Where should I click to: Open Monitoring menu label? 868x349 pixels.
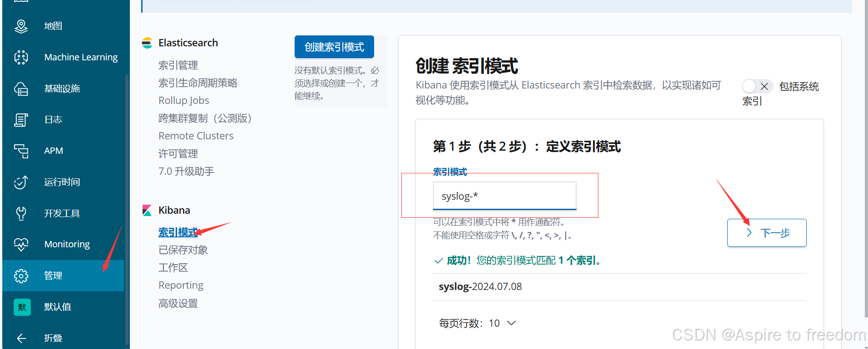point(67,244)
